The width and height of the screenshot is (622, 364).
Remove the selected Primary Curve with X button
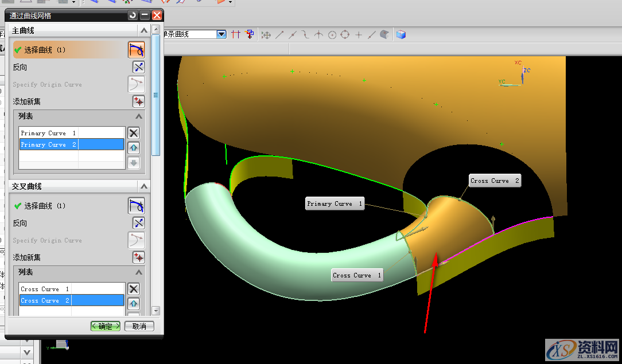[x=133, y=133]
